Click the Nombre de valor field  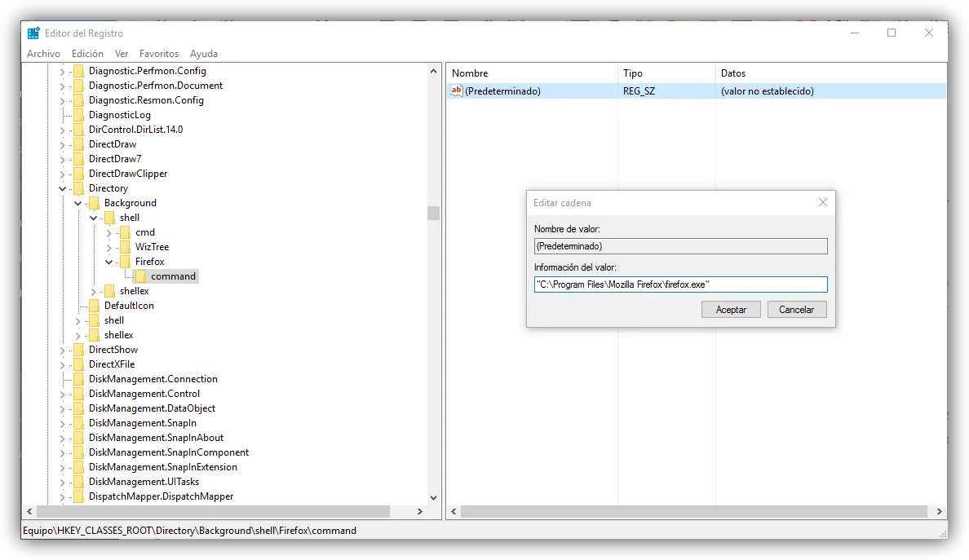[680, 245]
